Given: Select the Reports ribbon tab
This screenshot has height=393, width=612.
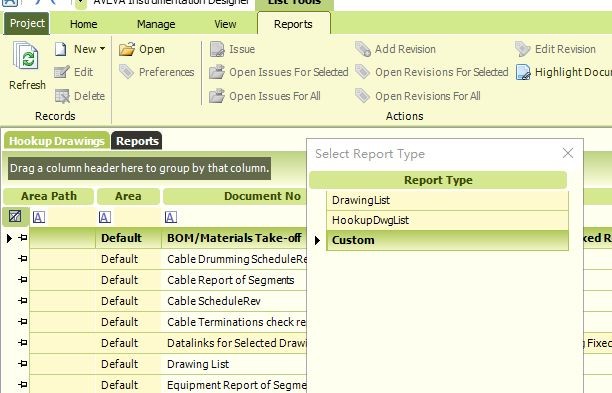Looking at the screenshot, I should [x=294, y=24].
